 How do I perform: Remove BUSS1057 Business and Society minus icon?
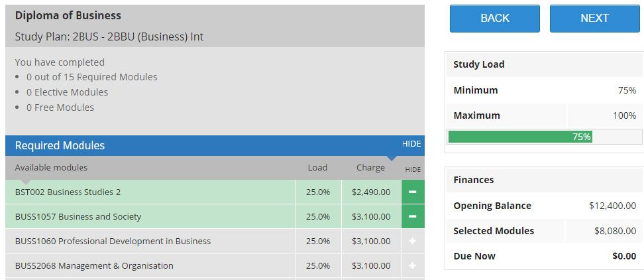pyautogui.click(x=413, y=217)
